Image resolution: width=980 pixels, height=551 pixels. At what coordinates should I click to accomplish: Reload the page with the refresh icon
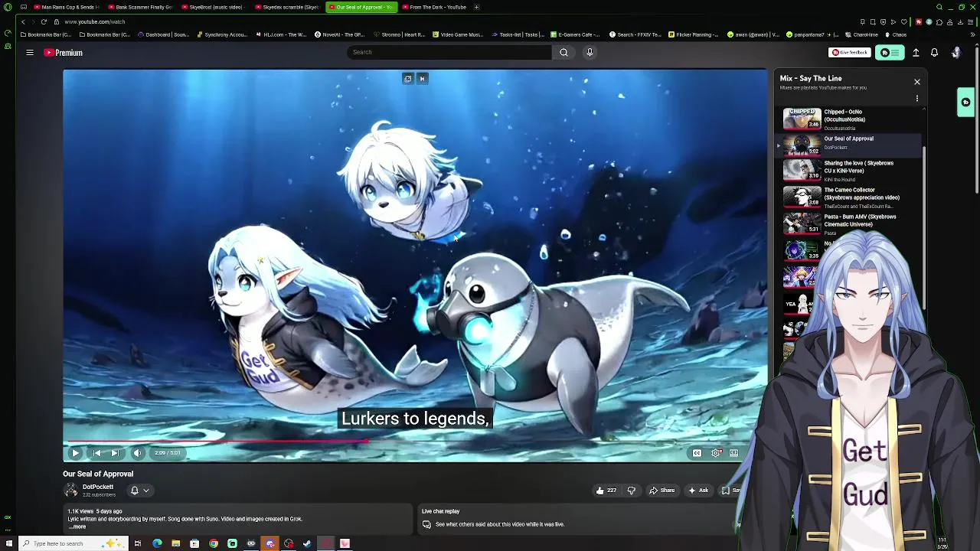click(44, 21)
